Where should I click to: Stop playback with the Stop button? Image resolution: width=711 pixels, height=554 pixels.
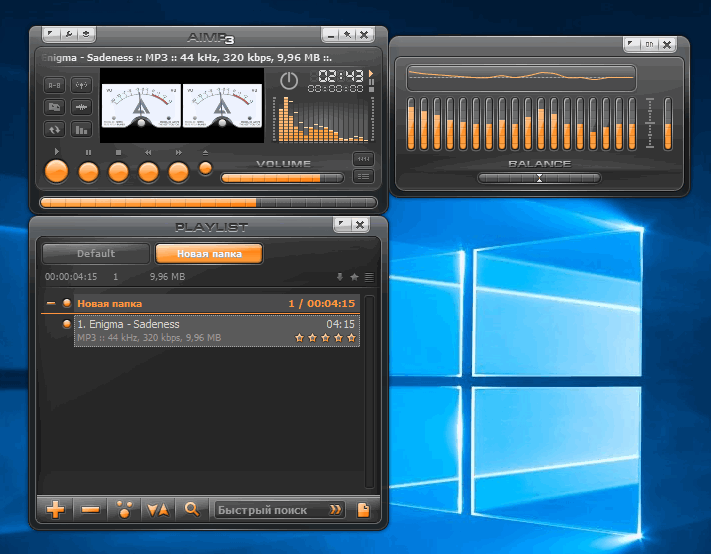(118, 171)
